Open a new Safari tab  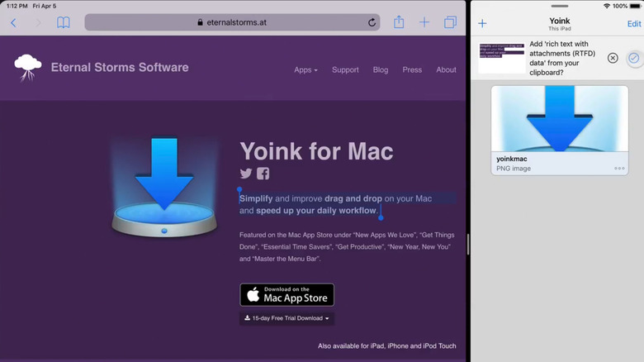click(x=424, y=22)
